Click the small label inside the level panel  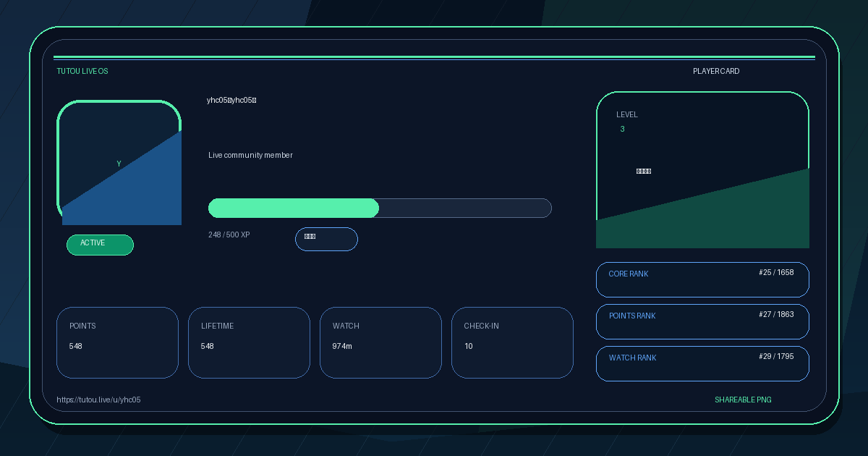pos(644,172)
